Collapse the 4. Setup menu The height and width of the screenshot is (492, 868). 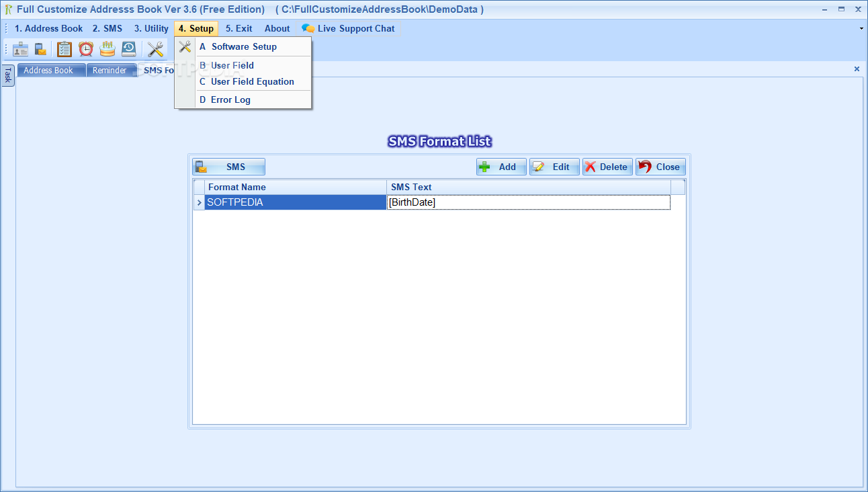[x=196, y=28]
